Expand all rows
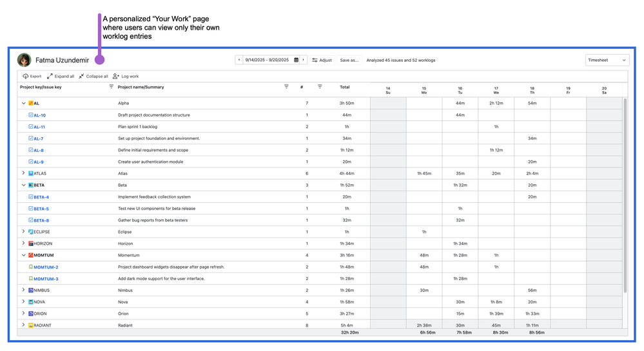 (61, 77)
